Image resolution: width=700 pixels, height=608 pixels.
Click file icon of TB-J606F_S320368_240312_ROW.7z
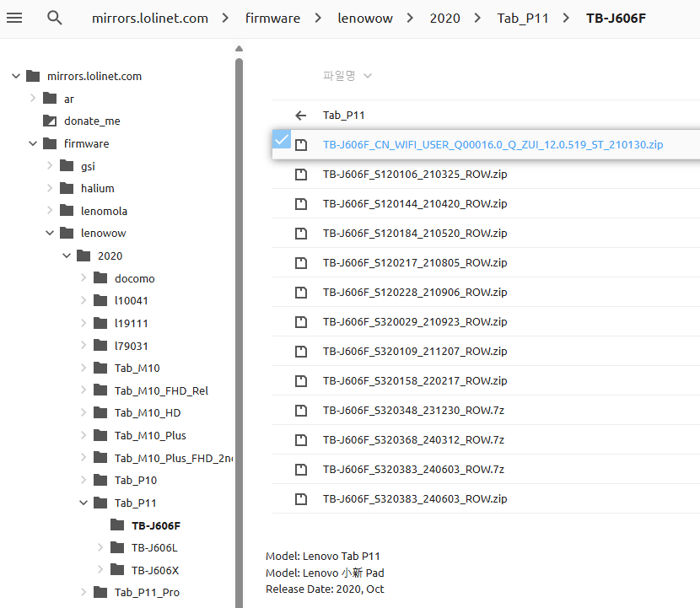pyautogui.click(x=301, y=440)
